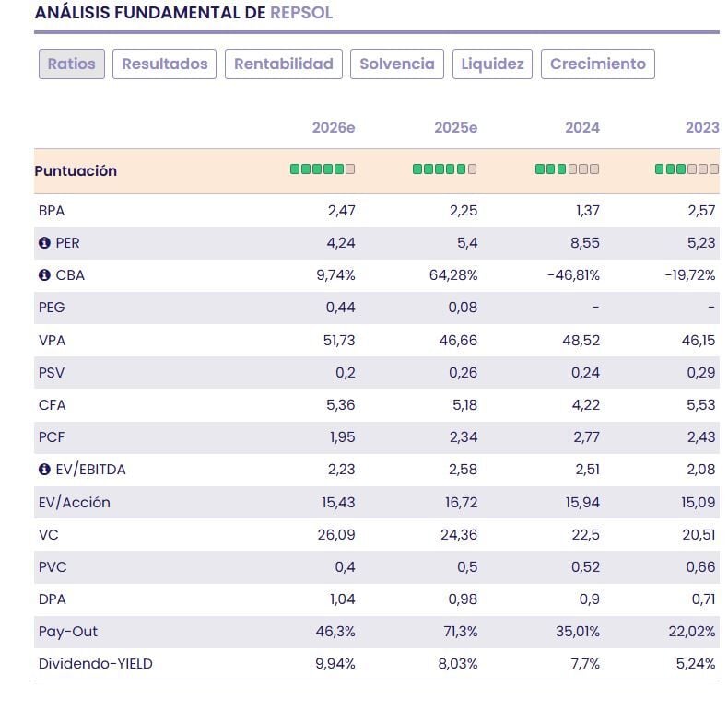Click the info icon before EV/EBITDA
The height and width of the screenshot is (710, 728).
(x=43, y=470)
